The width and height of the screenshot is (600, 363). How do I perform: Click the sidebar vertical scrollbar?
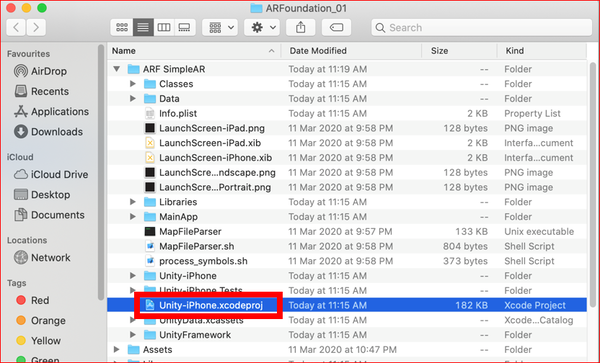[101, 172]
